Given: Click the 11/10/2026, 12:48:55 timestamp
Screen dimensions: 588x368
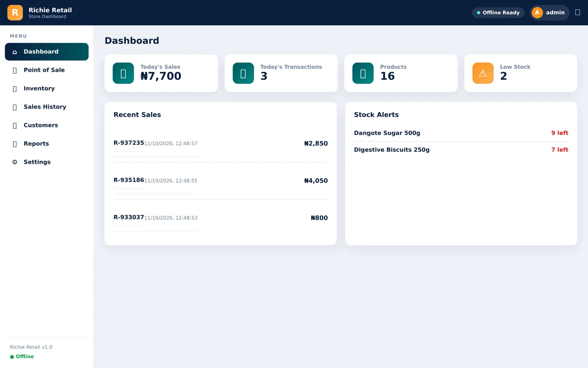Looking at the screenshot, I should tap(171, 181).
